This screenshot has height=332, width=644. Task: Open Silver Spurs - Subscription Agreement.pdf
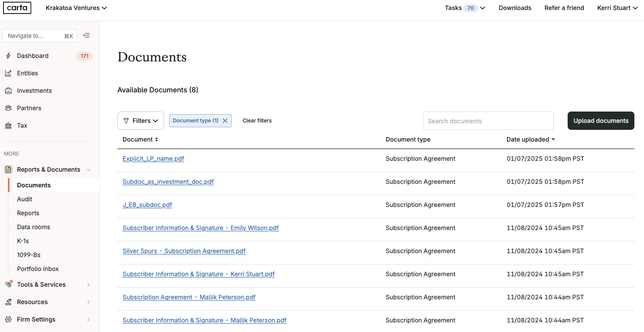[x=184, y=251]
